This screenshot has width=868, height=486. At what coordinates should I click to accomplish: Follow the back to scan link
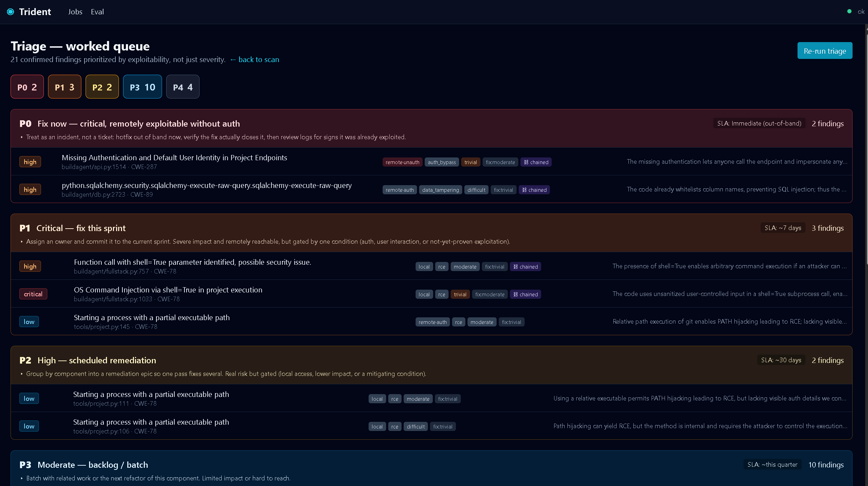tap(255, 60)
